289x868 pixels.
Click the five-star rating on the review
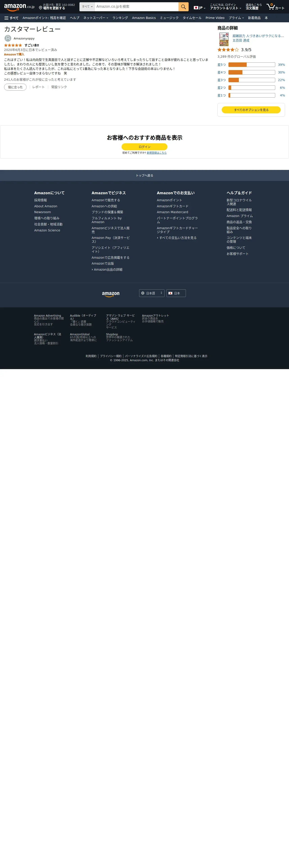click(x=13, y=45)
